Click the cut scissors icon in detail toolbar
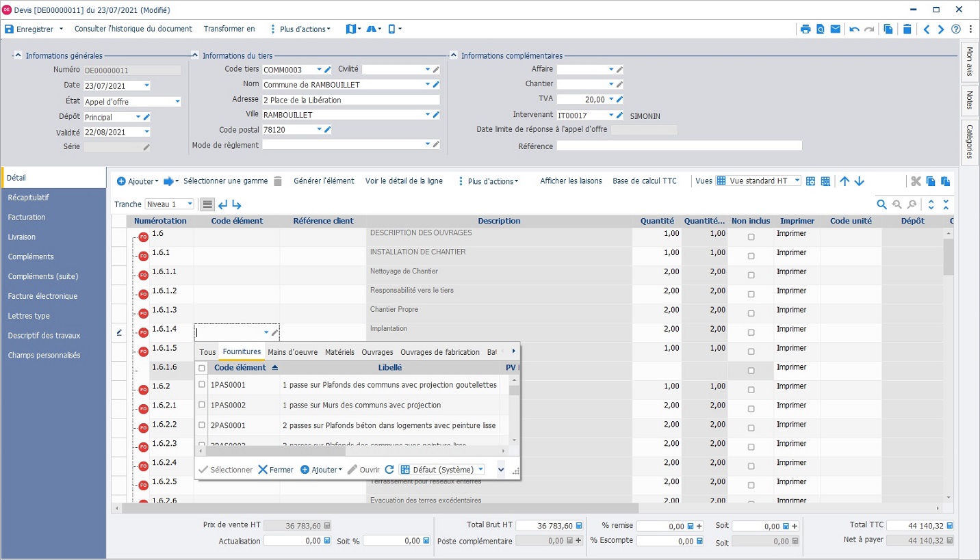The width and height of the screenshot is (980, 560). [916, 181]
